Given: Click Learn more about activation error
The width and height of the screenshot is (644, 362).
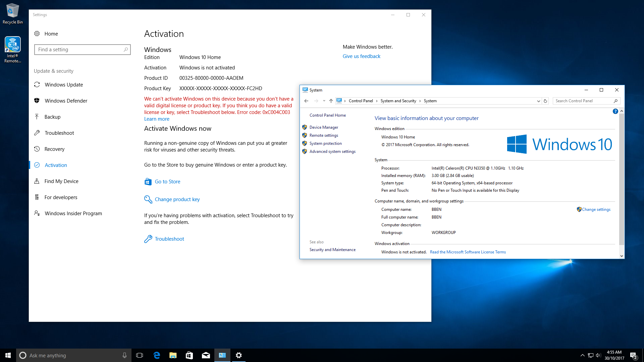Looking at the screenshot, I should click(x=157, y=119).
